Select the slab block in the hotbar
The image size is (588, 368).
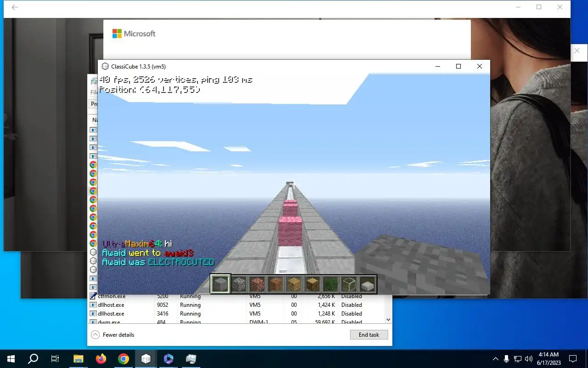click(367, 285)
